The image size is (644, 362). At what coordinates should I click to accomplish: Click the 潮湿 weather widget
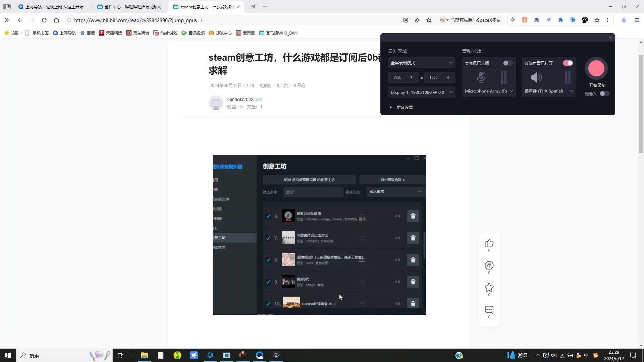point(517,355)
